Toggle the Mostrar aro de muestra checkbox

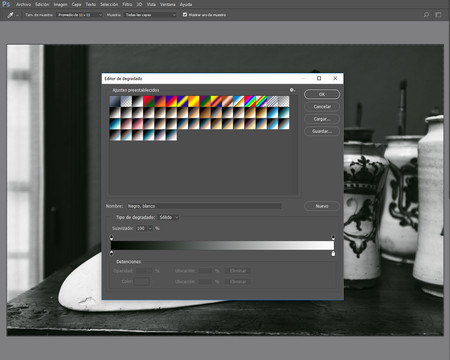(x=185, y=15)
